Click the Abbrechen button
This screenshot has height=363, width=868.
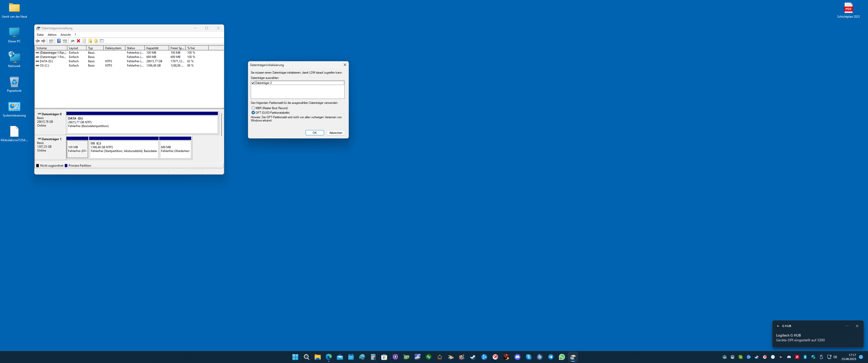pos(336,133)
